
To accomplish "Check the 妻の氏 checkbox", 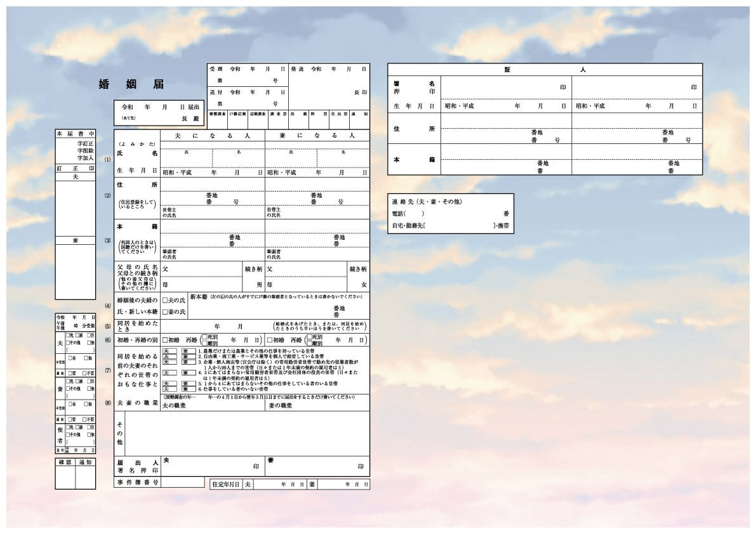I will [x=166, y=311].
